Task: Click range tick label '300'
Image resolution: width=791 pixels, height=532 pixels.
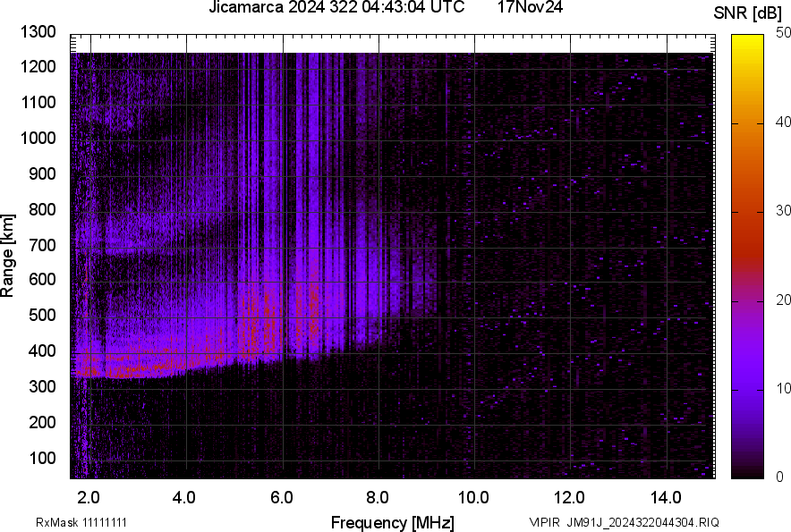Action: 42,387
